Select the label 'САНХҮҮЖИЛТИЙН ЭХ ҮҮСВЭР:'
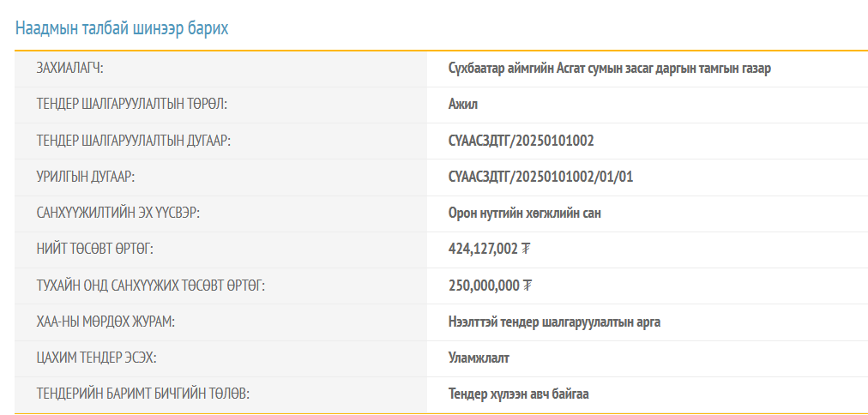Viewport: 868px width, 415px height. coord(118,213)
